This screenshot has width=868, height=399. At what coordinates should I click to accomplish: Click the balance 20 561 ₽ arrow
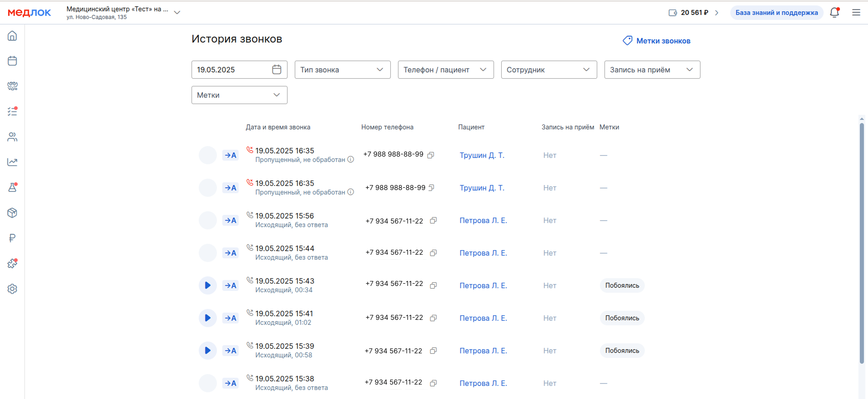[x=717, y=13]
